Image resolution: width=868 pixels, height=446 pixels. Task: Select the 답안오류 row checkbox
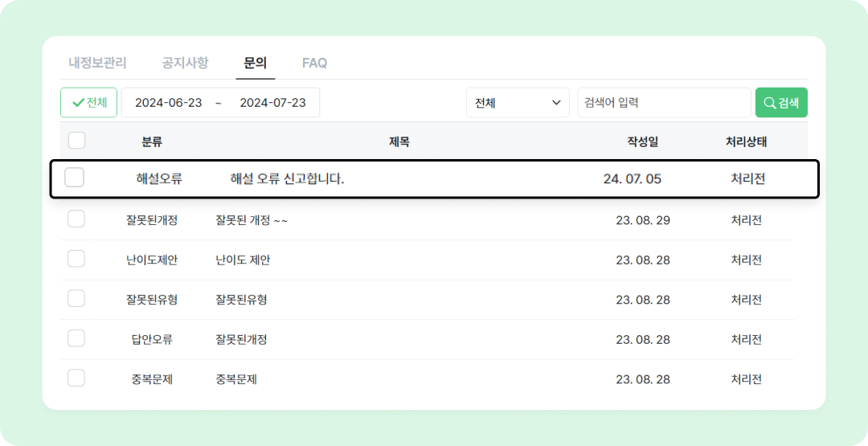tap(76, 338)
